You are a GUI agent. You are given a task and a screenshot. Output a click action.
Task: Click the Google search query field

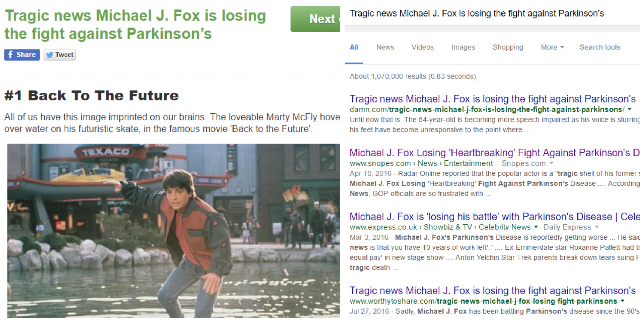pos(477,13)
